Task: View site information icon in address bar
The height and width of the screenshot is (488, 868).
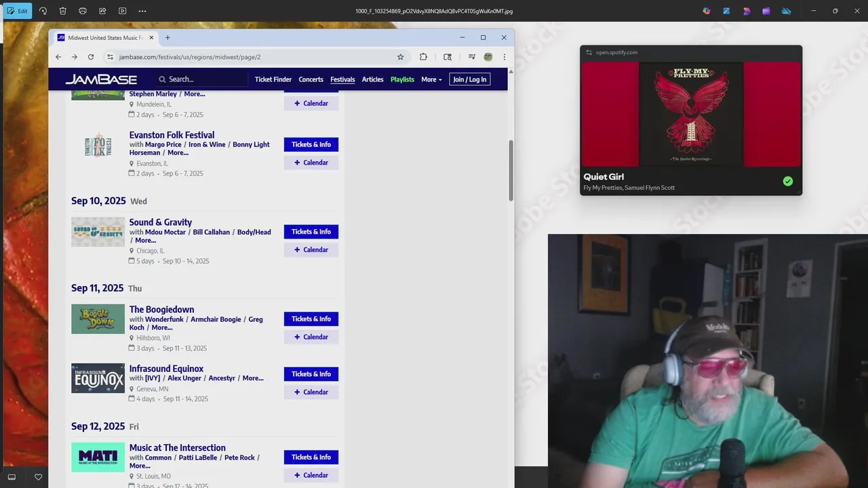Action: pyautogui.click(x=110, y=57)
